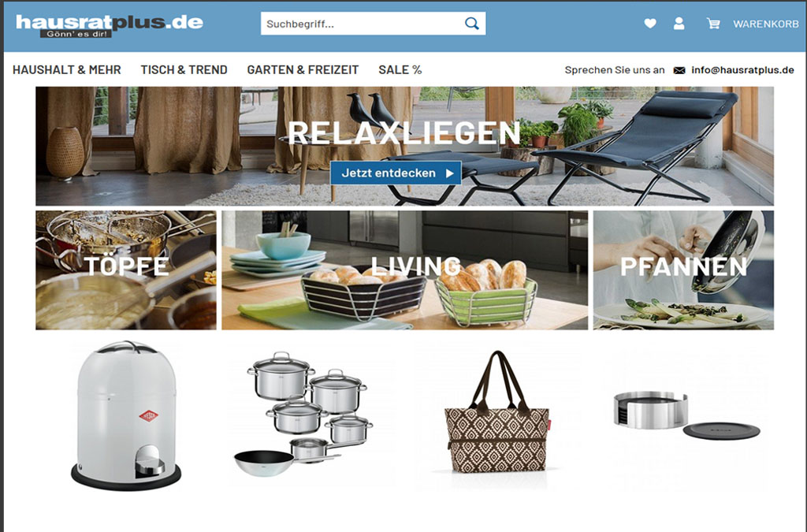
Task: Open the Living category tile
Action: [x=404, y=270]
